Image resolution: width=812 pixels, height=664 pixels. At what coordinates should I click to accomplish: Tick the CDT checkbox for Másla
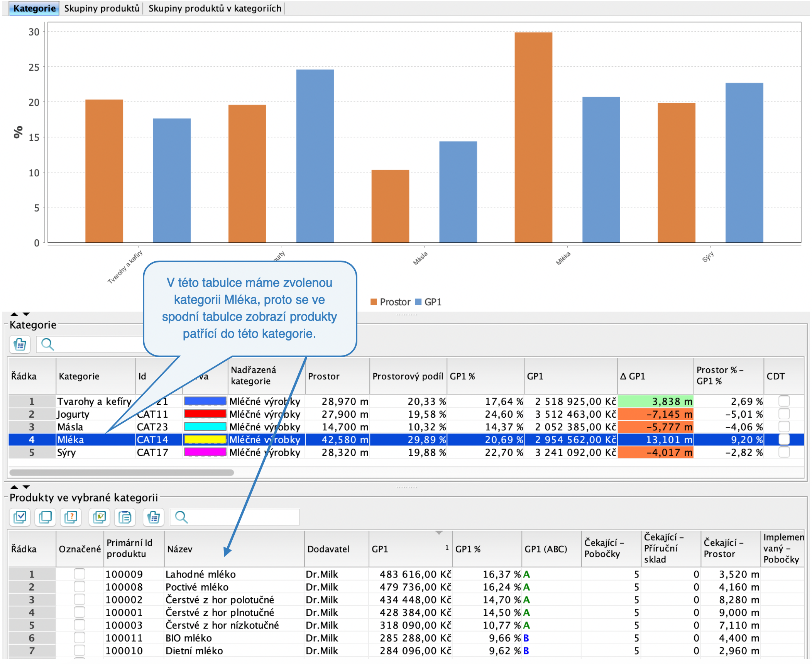click(x=784, y=427)
